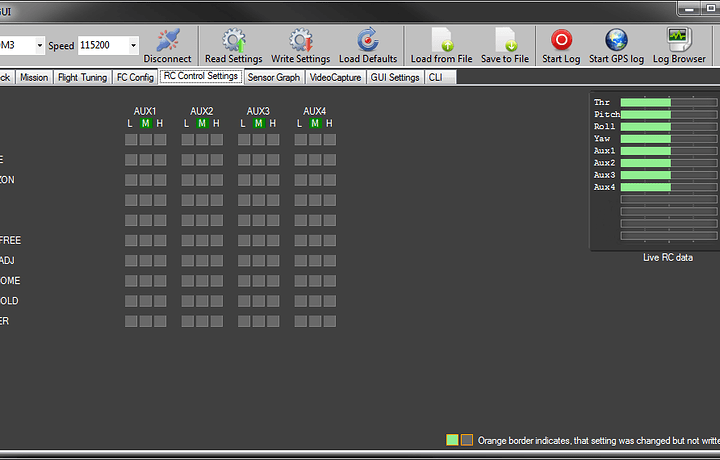Viewport: 720px width, 460px height.
Task: Open the Log Browser
Action: 679,45
